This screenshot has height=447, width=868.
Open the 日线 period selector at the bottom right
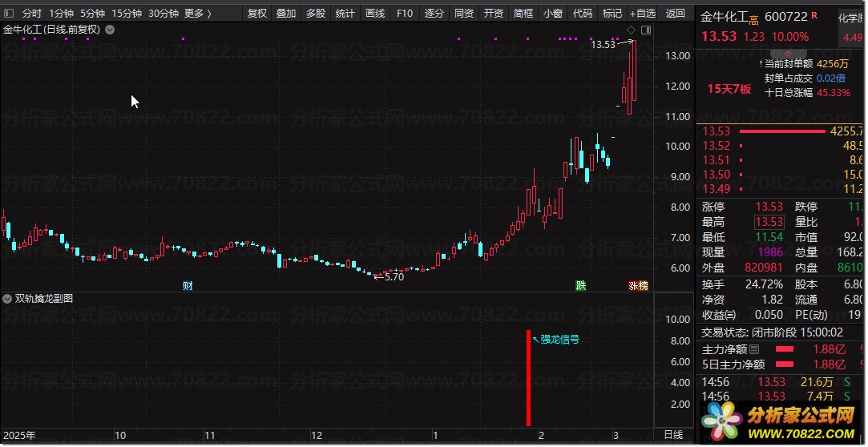pyautogui.click(x=674, y=435)
